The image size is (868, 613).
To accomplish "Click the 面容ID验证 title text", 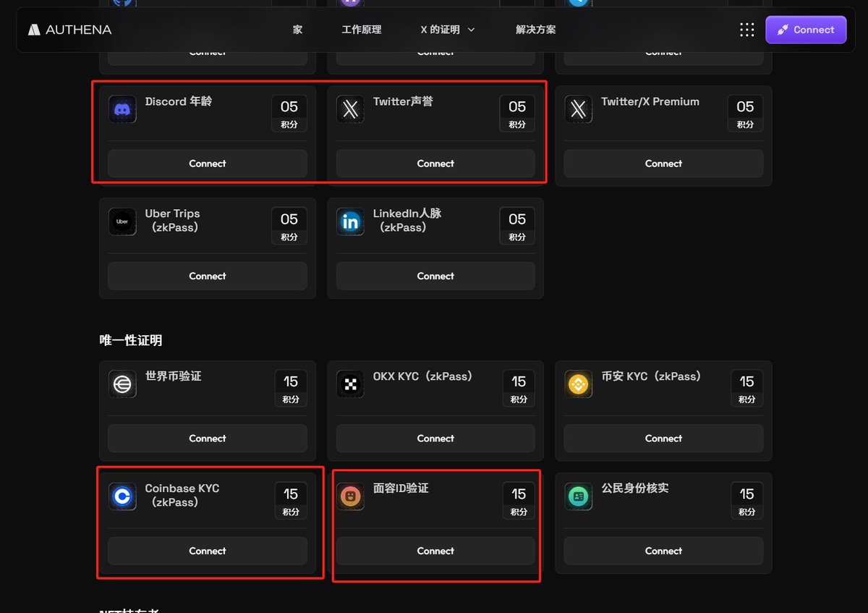I will (401, 489).
